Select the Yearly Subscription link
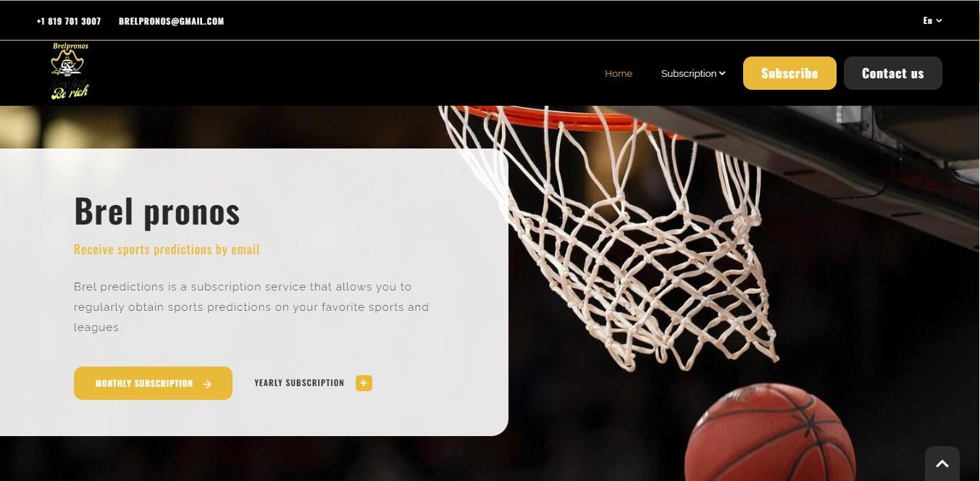980x481 pixels. [299, 382]
